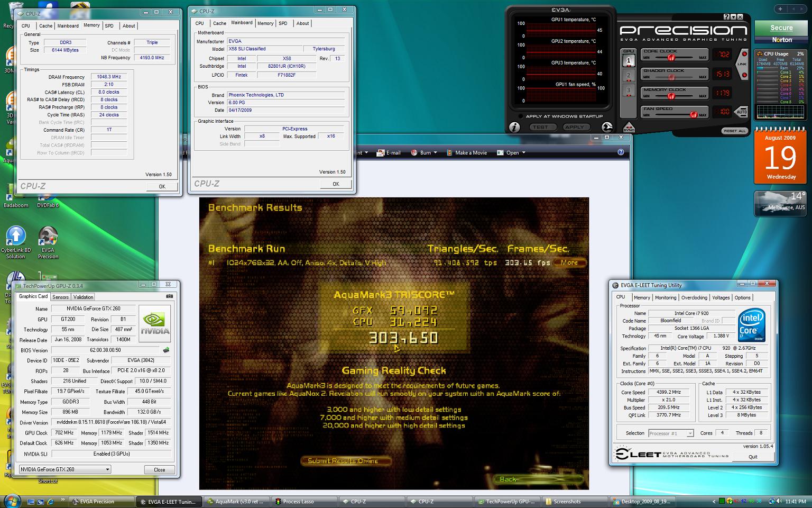This screenshot has height=508, width=812.
Task: Click the Core Clock slider knob
Action: (672, 57)
